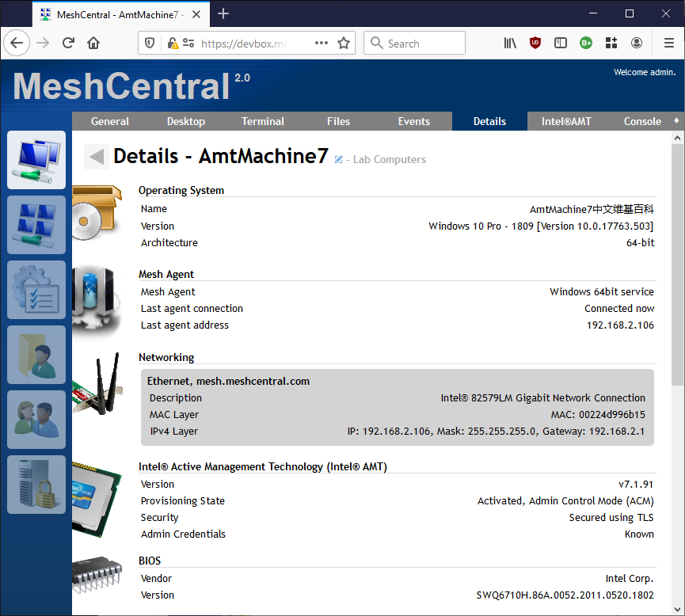This screenshot has width=685, height=616.
Task: Open the Firefox hamburger menu
Action: (669, 43)
